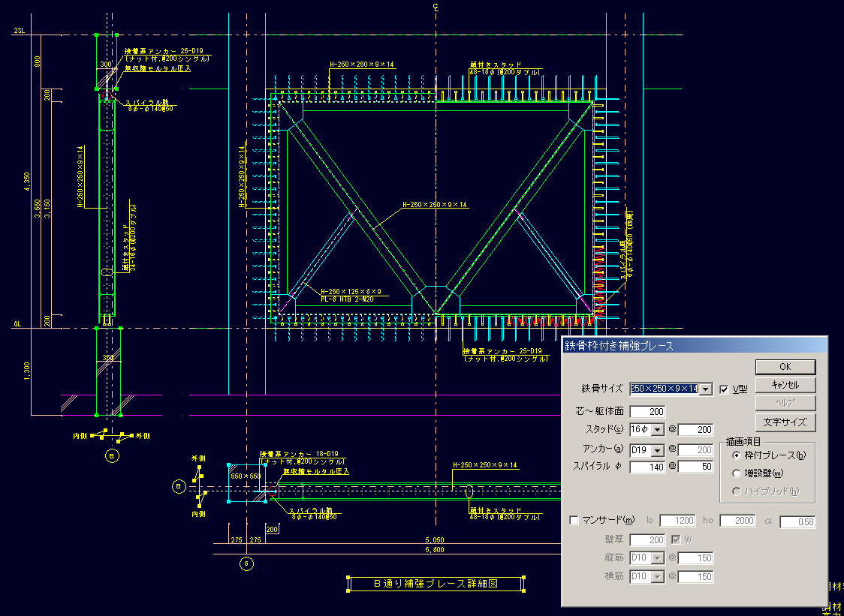This screenshot has height=616, width=844.
Task: Expand the 鉄骨サイズ dropdown list
Action: point(705,389)
